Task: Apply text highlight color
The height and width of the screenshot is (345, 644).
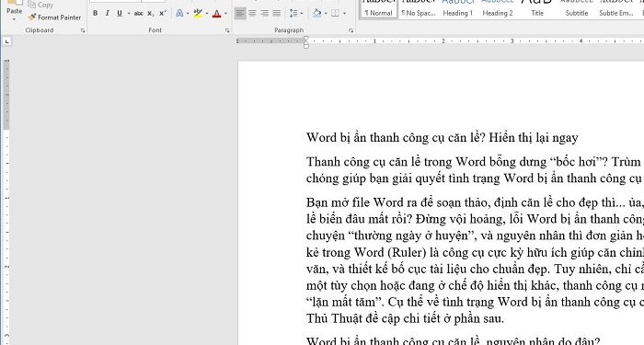Action: (198, 13)
